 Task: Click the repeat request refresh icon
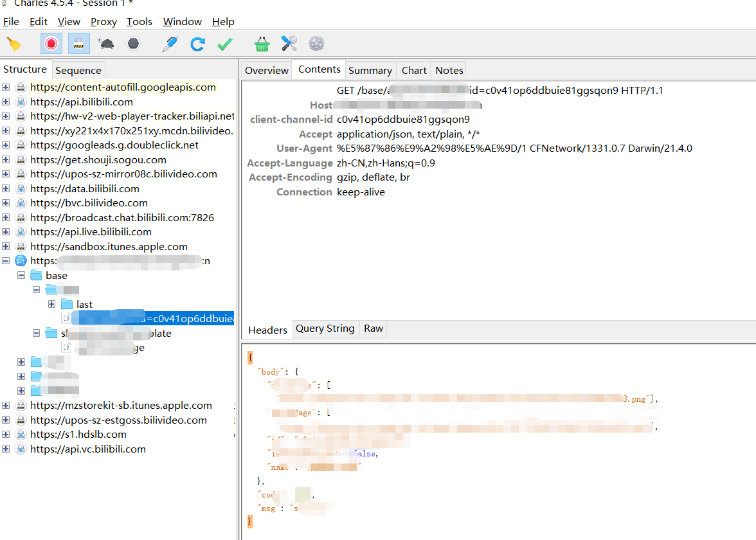(x=198, y=44)
